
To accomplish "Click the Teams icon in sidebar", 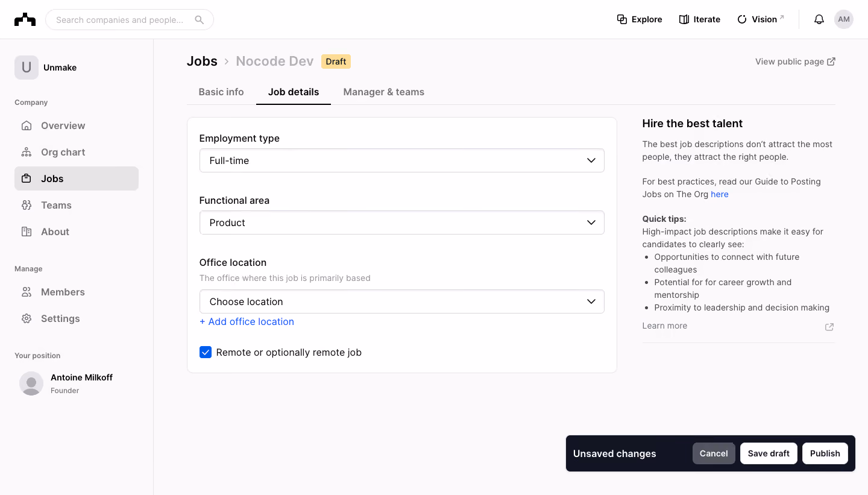I will pos(27,205).
